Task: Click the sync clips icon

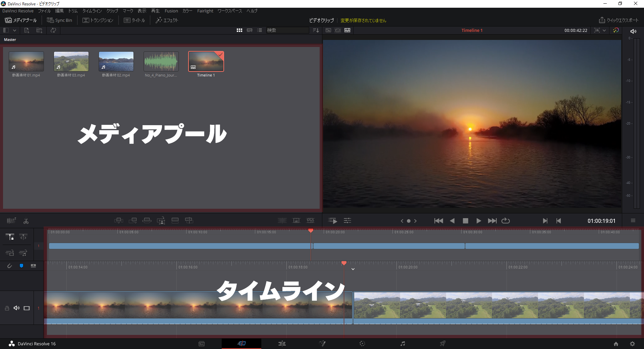Action: tap(53, 30)
